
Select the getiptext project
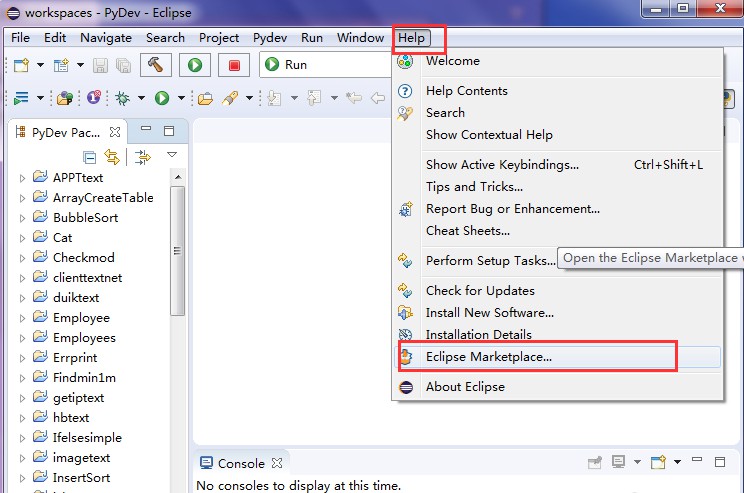(78, 398)
